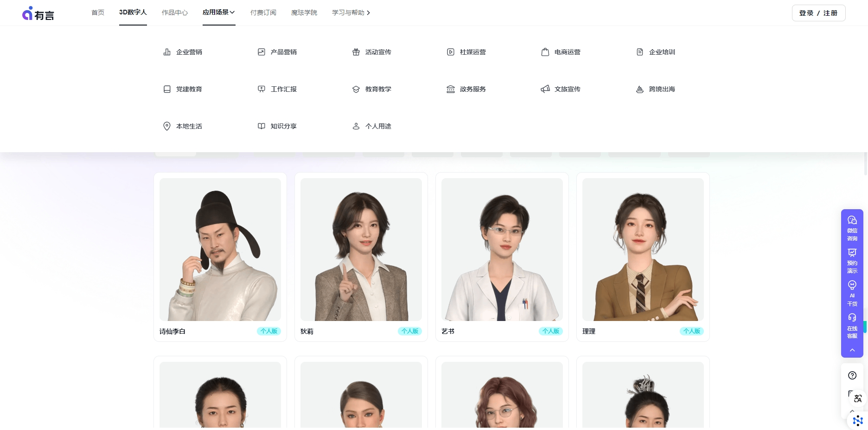Click the 文旅宣传 megaphone icon
The height and width of the screenshot is (430, 868).
tap(545, 89)
